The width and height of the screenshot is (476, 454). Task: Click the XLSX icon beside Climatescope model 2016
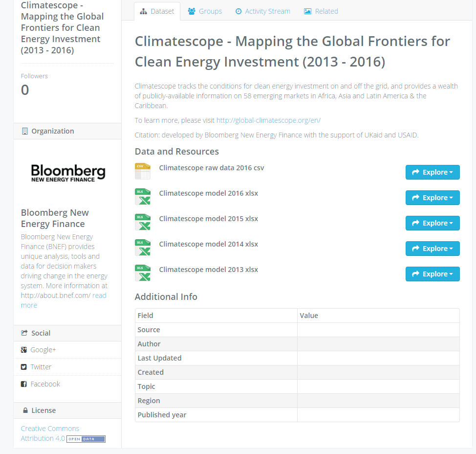tap(142, 197)
